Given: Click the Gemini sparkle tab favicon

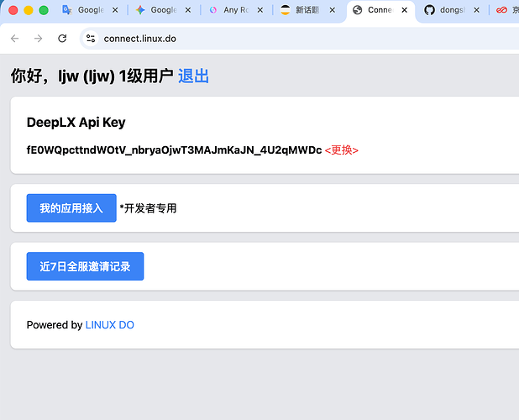Looking at the screenshot, I should pos(140,10).
